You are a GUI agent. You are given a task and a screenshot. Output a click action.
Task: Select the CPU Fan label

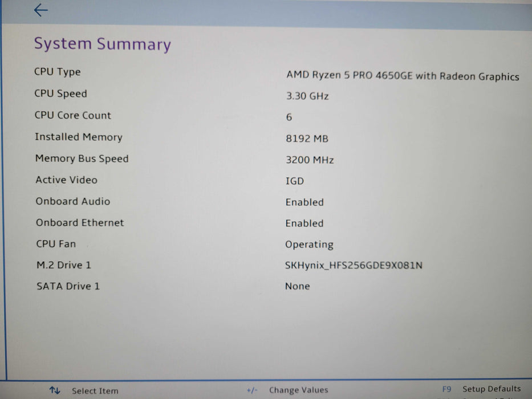click(x=56, y=244)
